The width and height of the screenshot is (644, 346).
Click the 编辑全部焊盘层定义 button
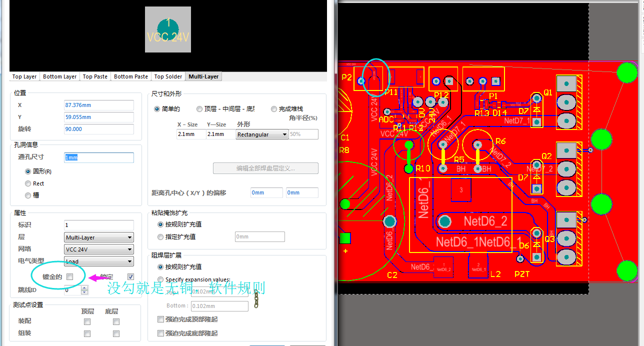click(x=265, y=168)
